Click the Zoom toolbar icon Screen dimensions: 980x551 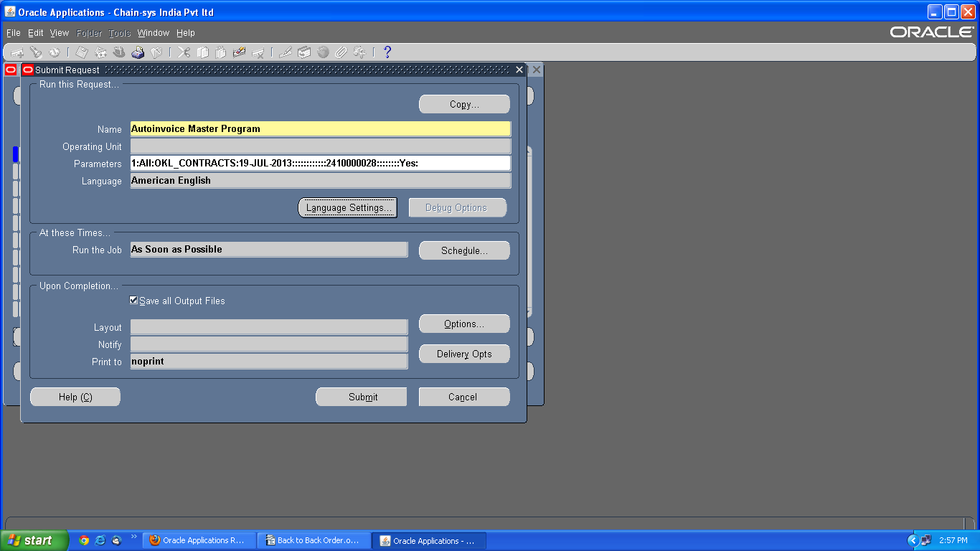coord(303,52)
